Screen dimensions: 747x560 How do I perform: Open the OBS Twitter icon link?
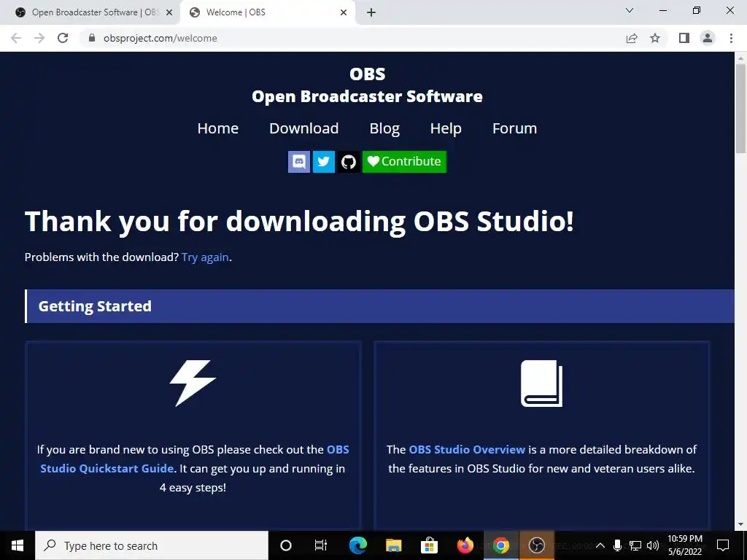click(x=324, y=162)
